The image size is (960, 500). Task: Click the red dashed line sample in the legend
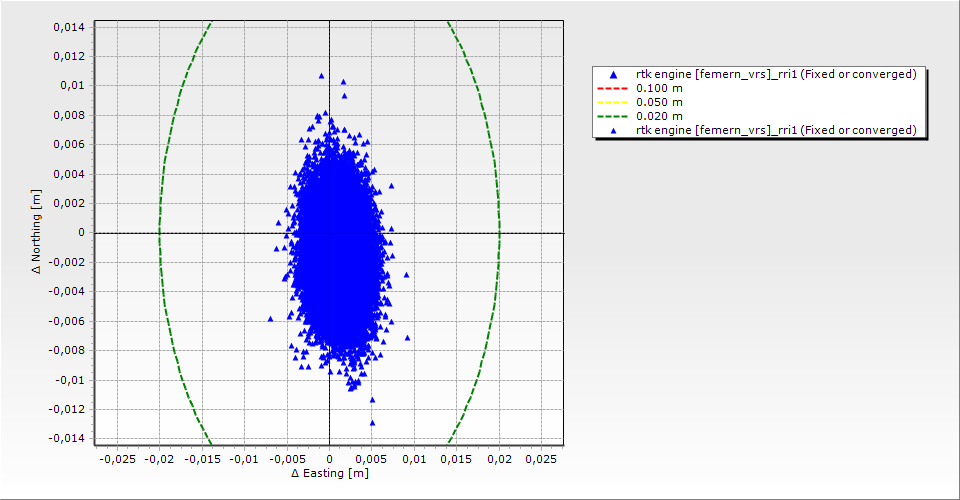click(614, 89)
